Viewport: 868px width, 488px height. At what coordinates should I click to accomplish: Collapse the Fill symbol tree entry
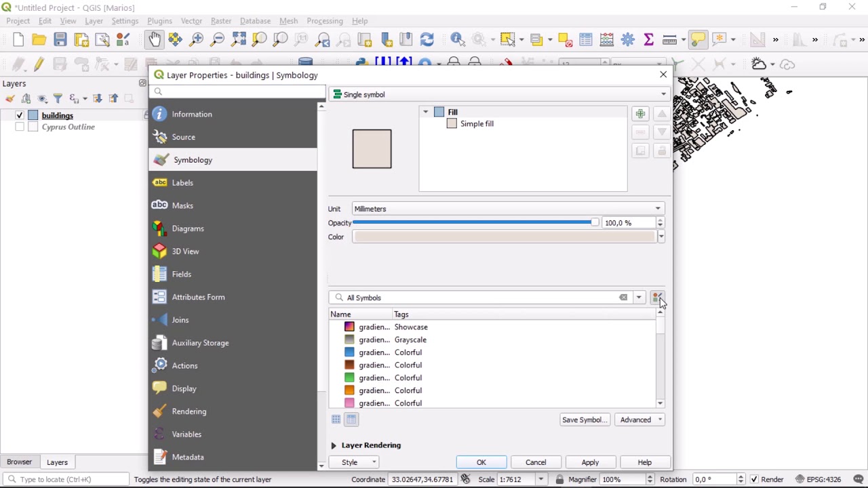coord(425,112)
